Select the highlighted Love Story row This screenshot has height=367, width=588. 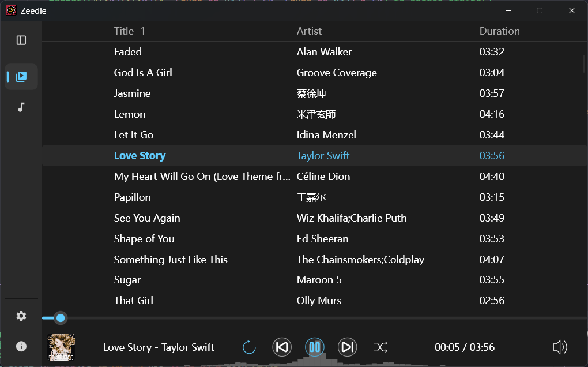click(x=314, y=156)
